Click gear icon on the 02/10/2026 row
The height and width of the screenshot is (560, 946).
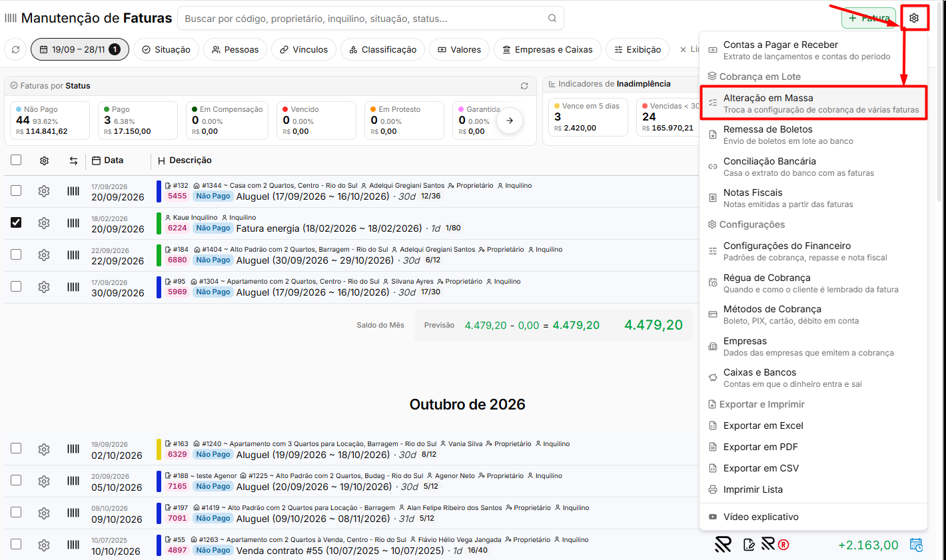click(x=44, y=449)
